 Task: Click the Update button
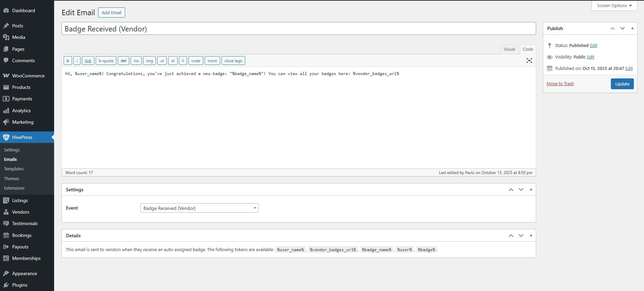[622, 84]
